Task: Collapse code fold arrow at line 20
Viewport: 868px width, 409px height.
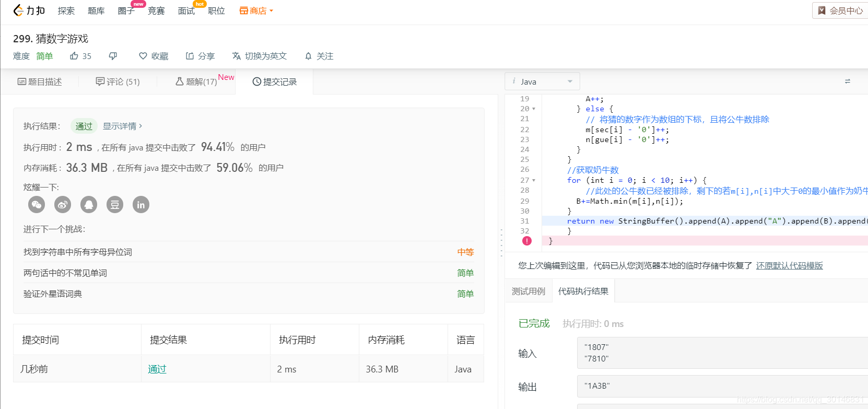Action: point(534,109)
